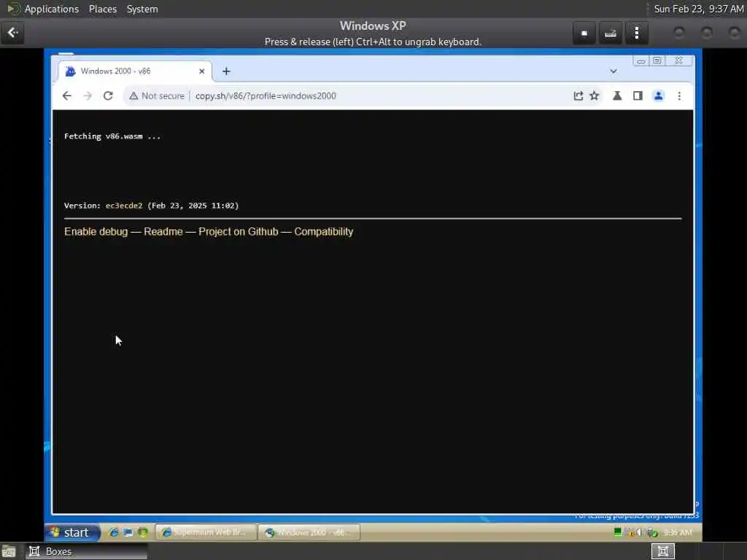Switch to Supermium Web Browser taskbar button
Viewport: 747px width, 560px height.
coord(206,532)
